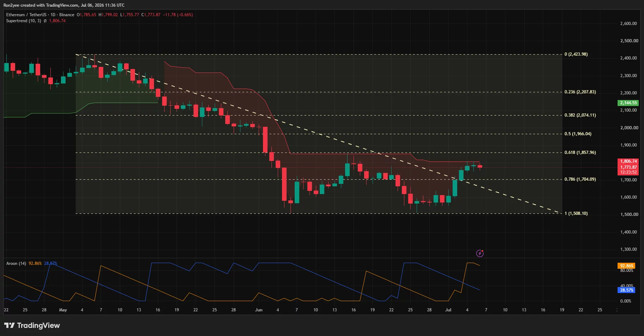
Task: Click the 1,300.00 price axis label
Action: pos(628,249)
